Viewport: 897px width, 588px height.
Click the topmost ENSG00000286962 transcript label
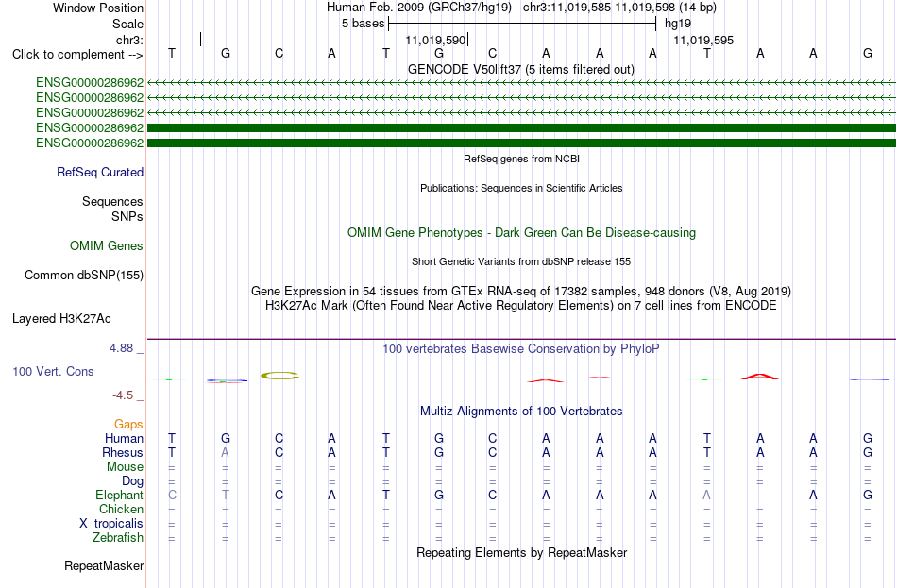tap(90, 83)
